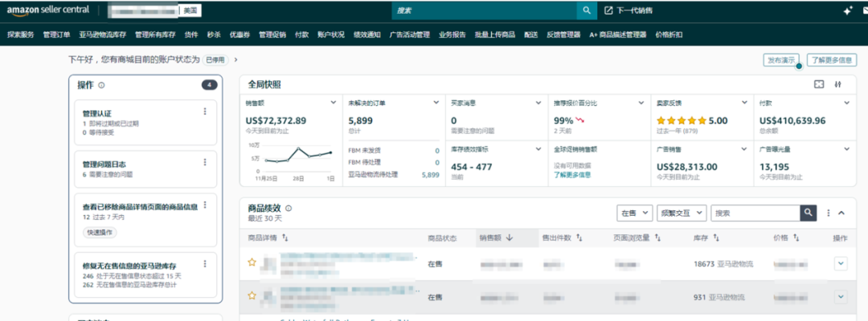Open three-dot menu in 商品绩效 header
The height and width of the screenshot is (321, 868).
tap(829, 213)
